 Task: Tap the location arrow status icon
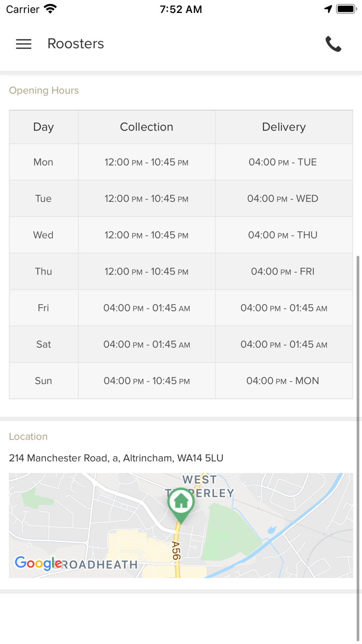[328, 9]
